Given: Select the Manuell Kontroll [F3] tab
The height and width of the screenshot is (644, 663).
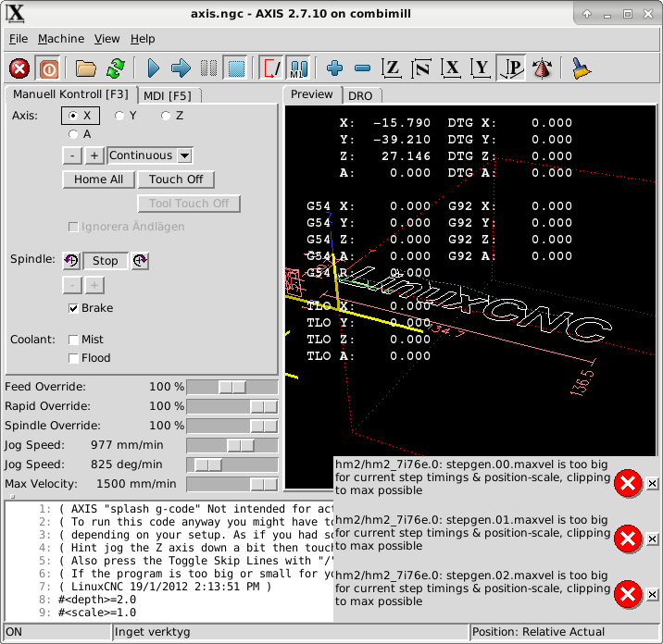Looking at the screenshot, I should [x=70, y=94].
